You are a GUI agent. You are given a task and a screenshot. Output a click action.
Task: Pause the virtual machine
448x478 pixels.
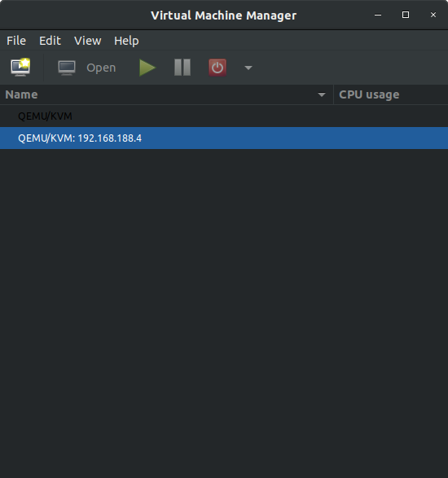(182, 68)
